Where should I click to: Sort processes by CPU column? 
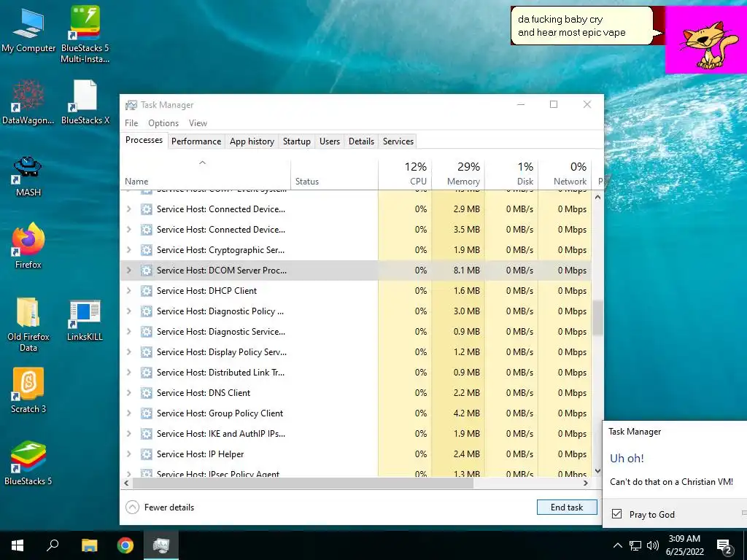coord(405,175)
